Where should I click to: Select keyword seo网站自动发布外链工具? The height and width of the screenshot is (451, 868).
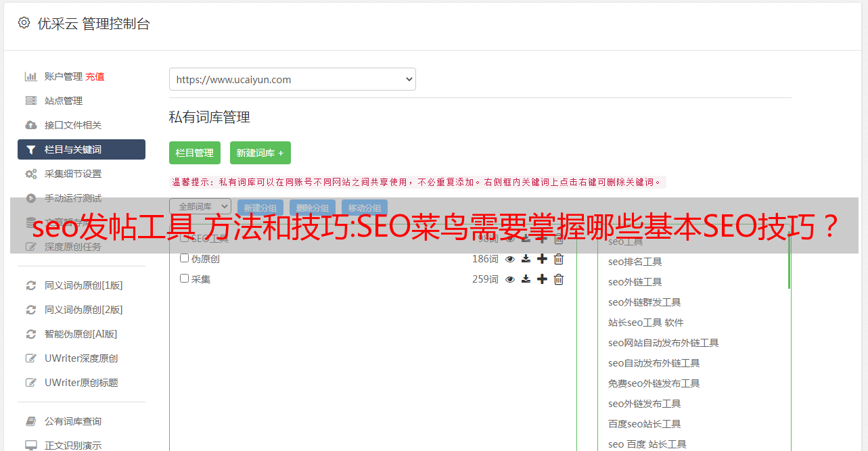pos(664,343)
